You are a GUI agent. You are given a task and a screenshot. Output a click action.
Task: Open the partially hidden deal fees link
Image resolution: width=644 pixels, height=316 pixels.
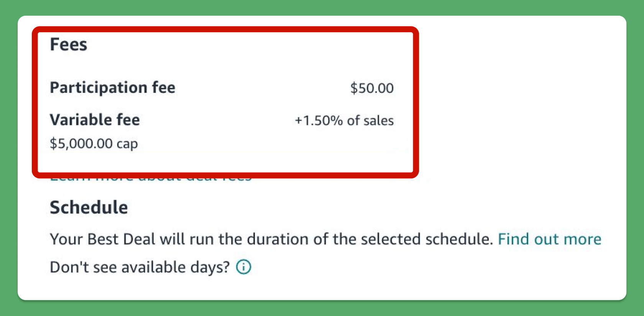150,179
